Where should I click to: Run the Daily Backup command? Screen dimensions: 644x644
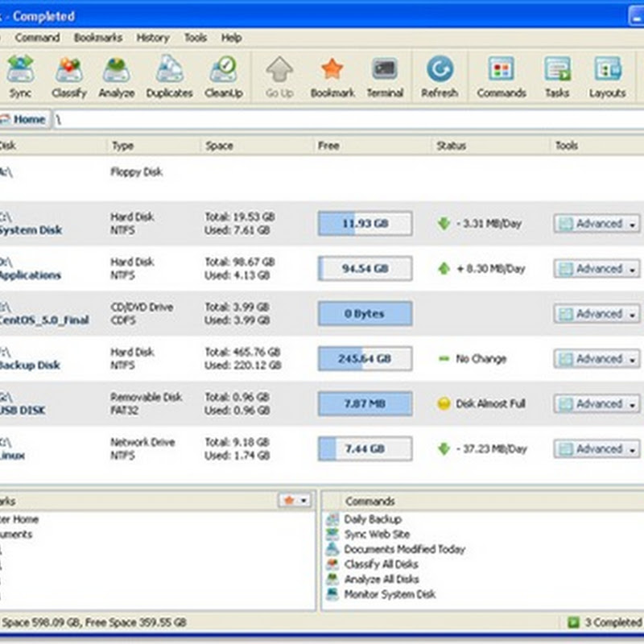pos(372,520)
